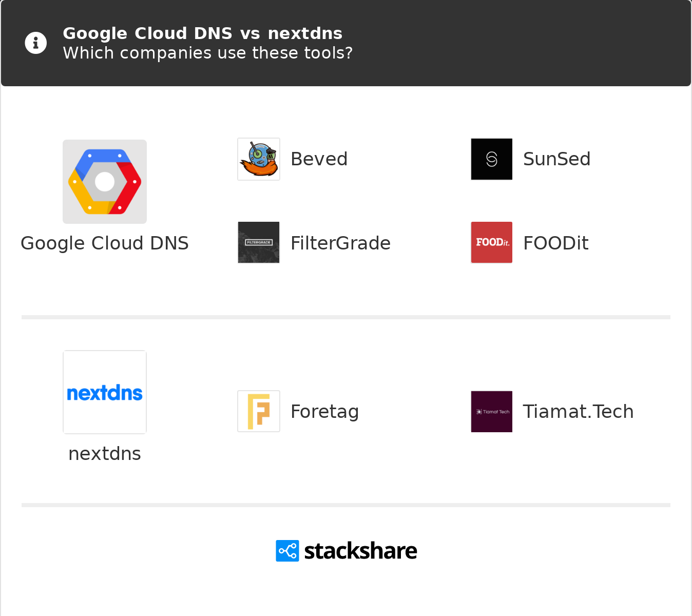This screenshot has width=692, height=616.
Task: Open the Beved company link
Action: [319, 159]
